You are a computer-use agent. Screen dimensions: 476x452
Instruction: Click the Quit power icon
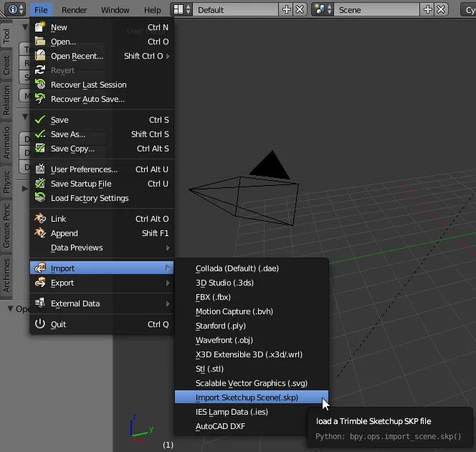pos(39,324)
